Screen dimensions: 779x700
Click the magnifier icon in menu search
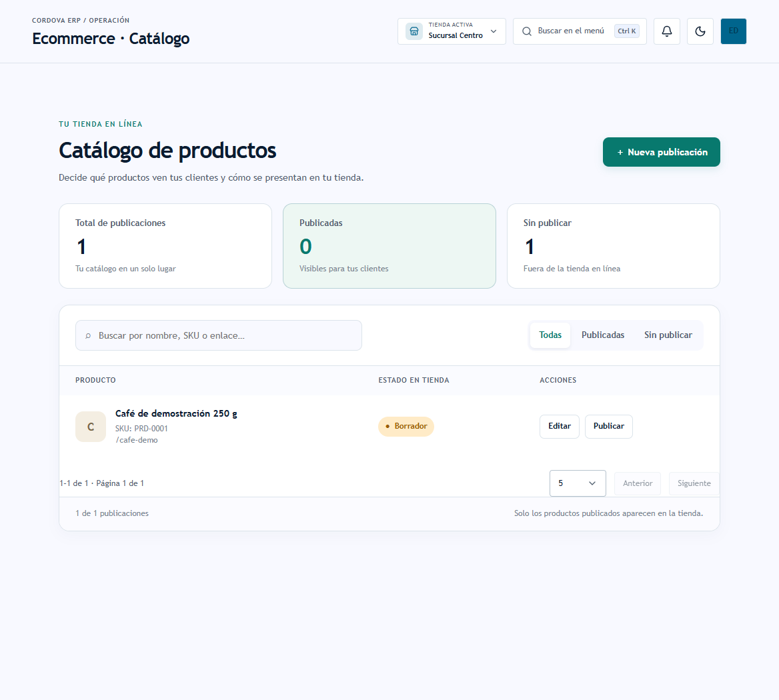[527, 31]
